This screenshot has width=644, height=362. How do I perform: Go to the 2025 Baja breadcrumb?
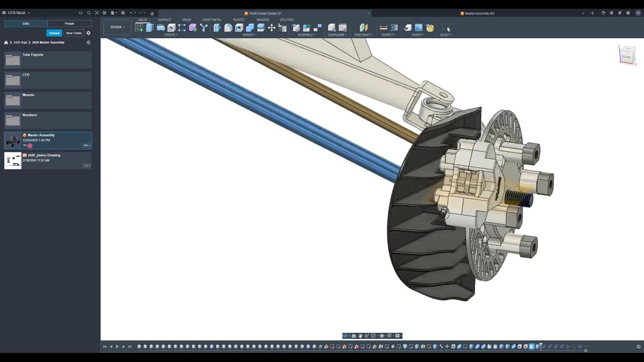(21, 43)
